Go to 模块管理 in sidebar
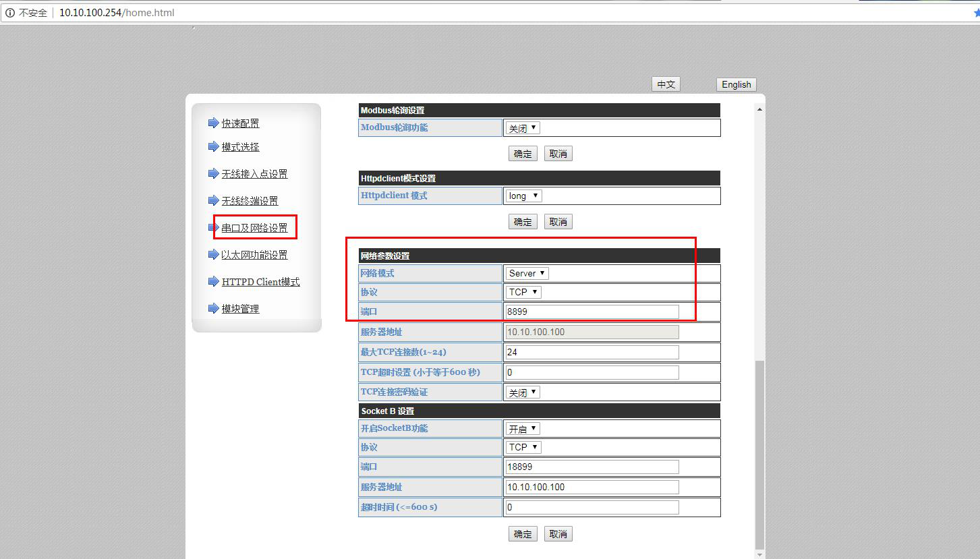The image size is (980, 559). 240,309
